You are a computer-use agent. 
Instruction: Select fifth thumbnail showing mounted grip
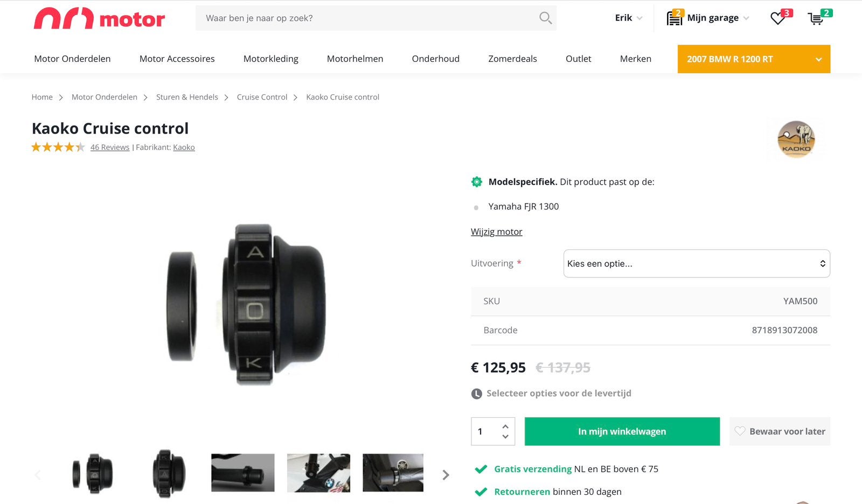(x=393, y=473)
